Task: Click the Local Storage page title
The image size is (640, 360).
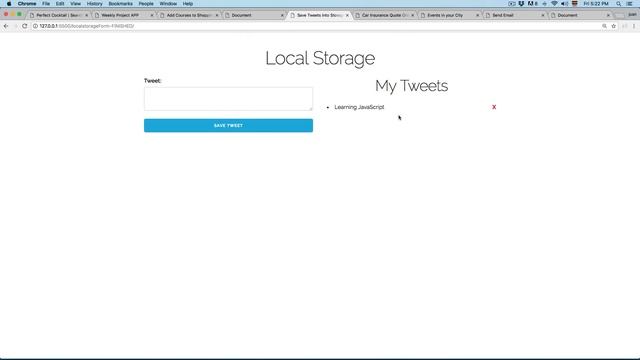Action: tap(320, 58)
